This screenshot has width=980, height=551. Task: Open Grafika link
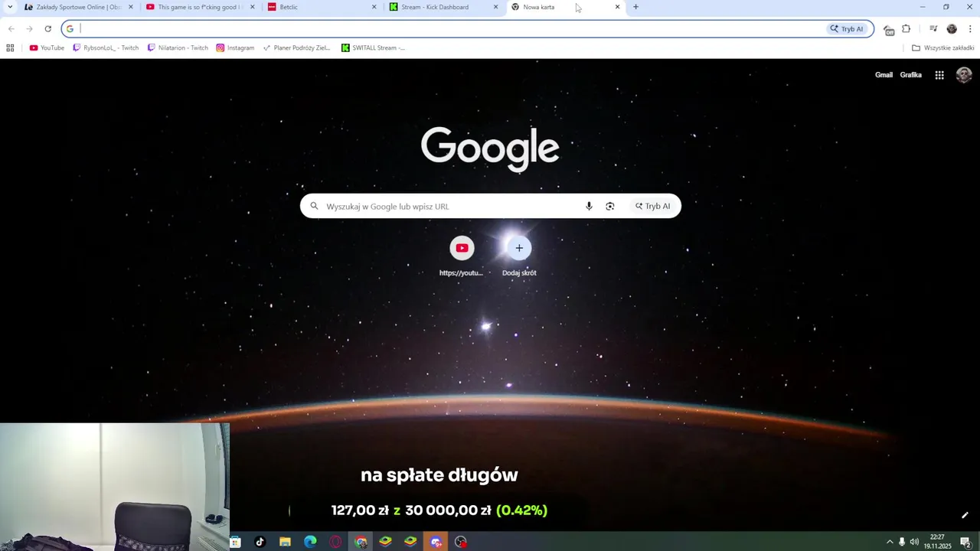(x=910, y=75)
